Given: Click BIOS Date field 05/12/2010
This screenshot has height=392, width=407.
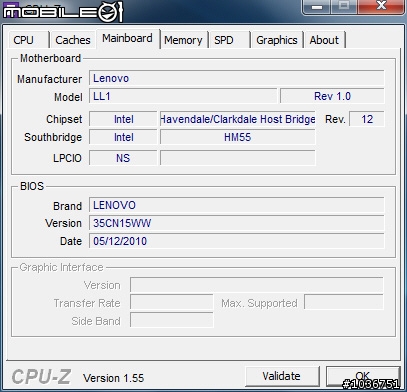Looking at the screenshot, I should [237, 241].
